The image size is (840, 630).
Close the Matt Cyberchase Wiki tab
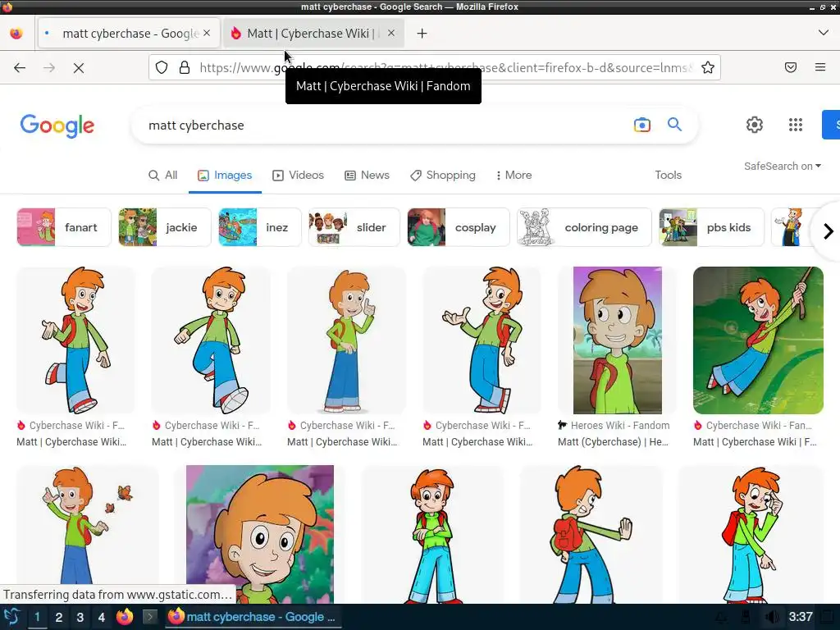click(x=391, y=33)
